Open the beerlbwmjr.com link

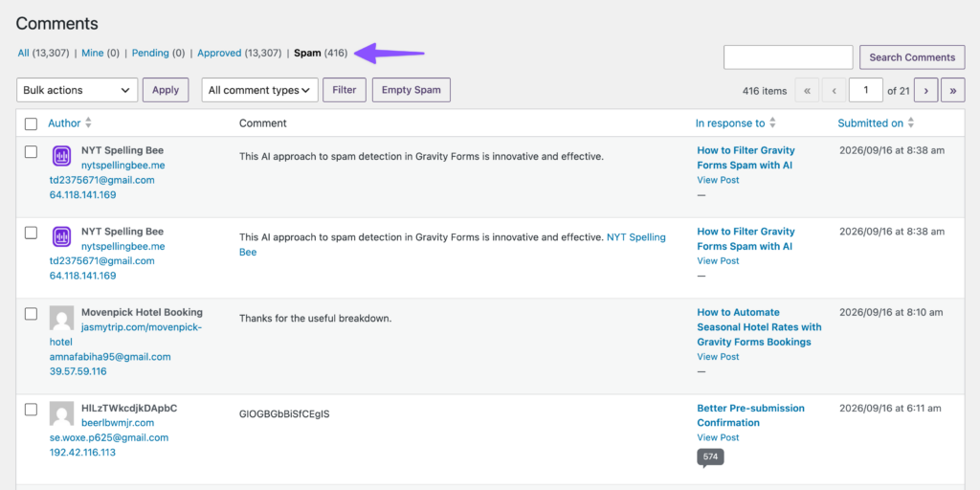point(118,423)
